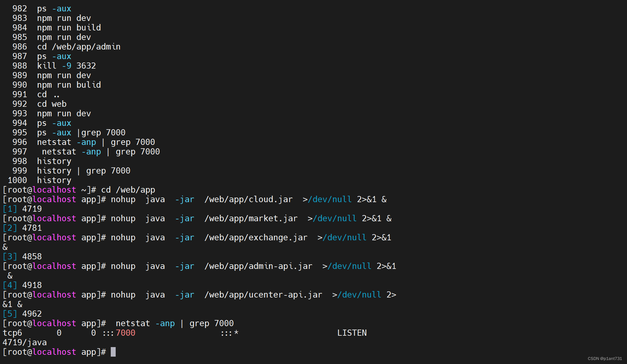Click history entry 988 kill -9 3632
This screenshot has height=364, width=627.
pyautogui.click(x=66, y=66)
